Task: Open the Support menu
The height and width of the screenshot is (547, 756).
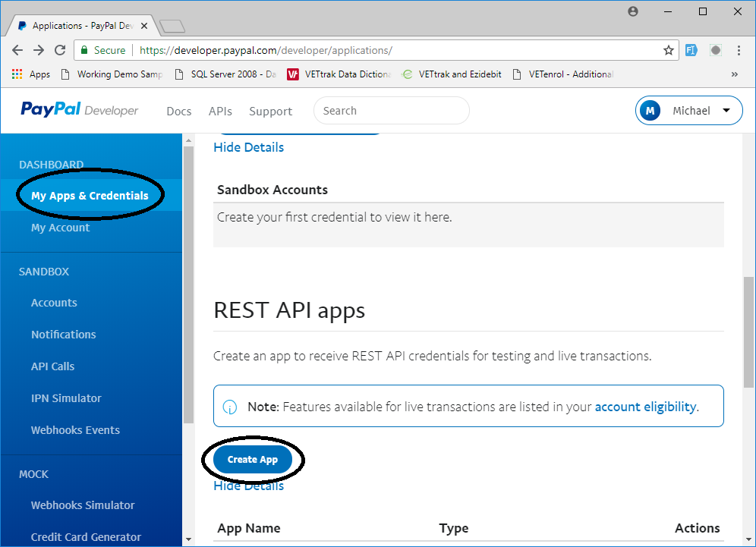Action: [x=270, y=112]
